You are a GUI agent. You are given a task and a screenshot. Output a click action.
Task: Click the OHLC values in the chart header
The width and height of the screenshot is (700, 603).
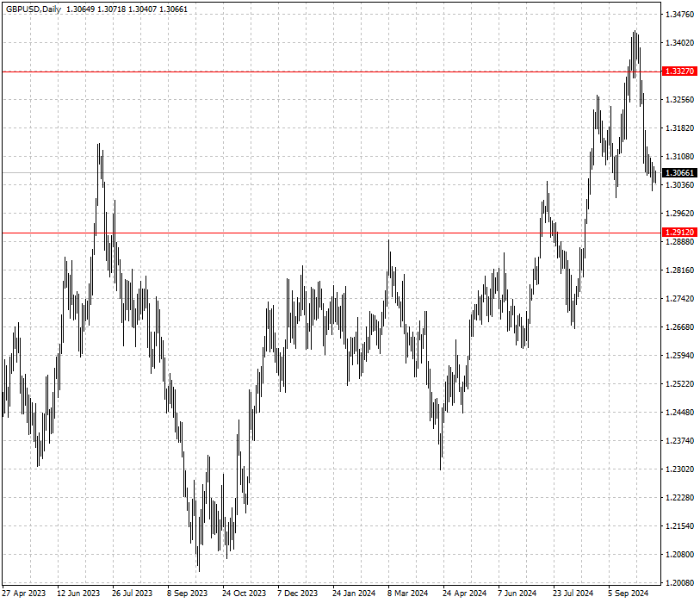(127, 9)
